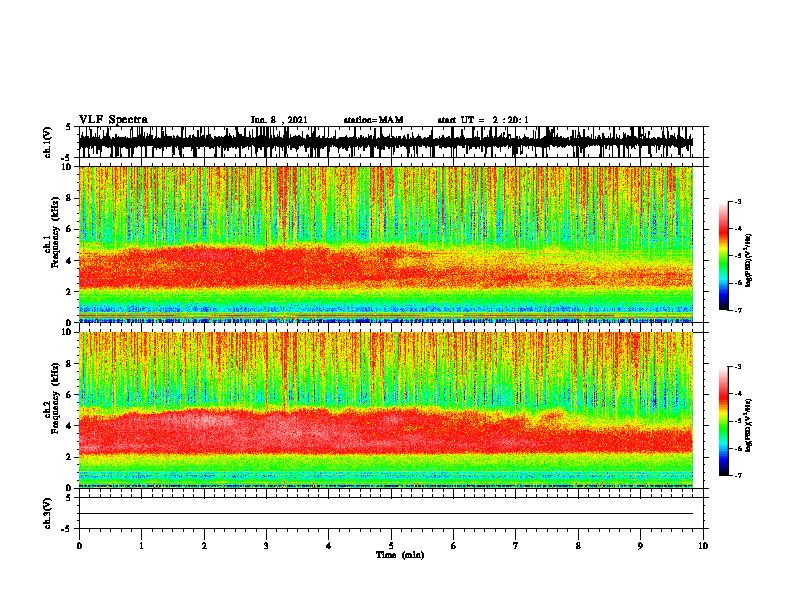
Task: Click time axis tick label "5"
Action: coord(391,546)
